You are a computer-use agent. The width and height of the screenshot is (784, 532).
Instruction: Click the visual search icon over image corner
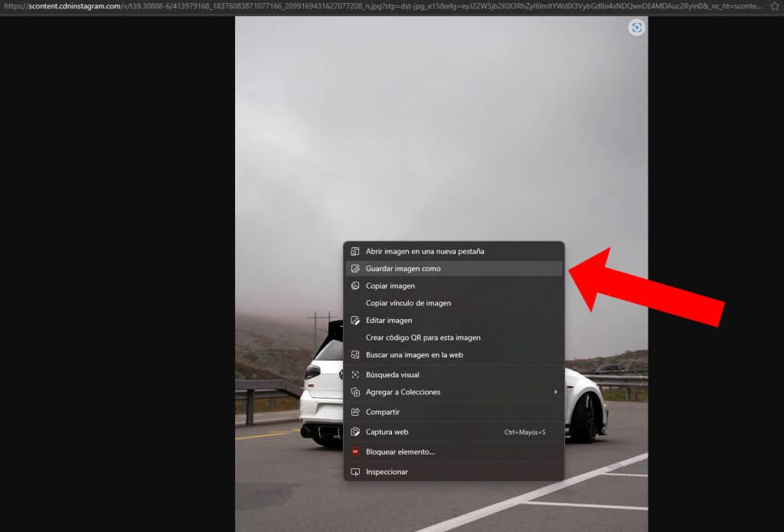636,28
